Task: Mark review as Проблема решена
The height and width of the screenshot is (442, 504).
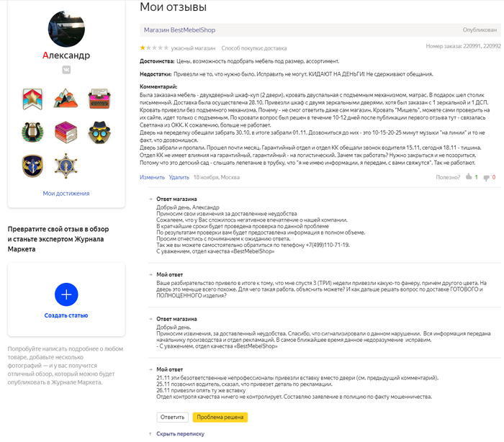Action: [x=220, y=417]
